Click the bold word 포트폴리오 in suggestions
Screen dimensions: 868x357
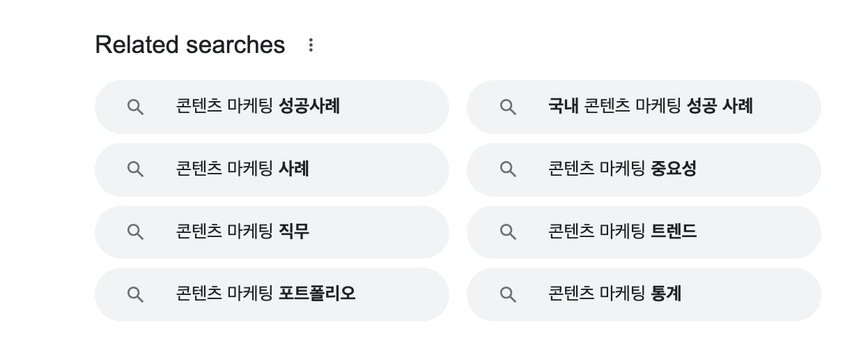[317, 294]
